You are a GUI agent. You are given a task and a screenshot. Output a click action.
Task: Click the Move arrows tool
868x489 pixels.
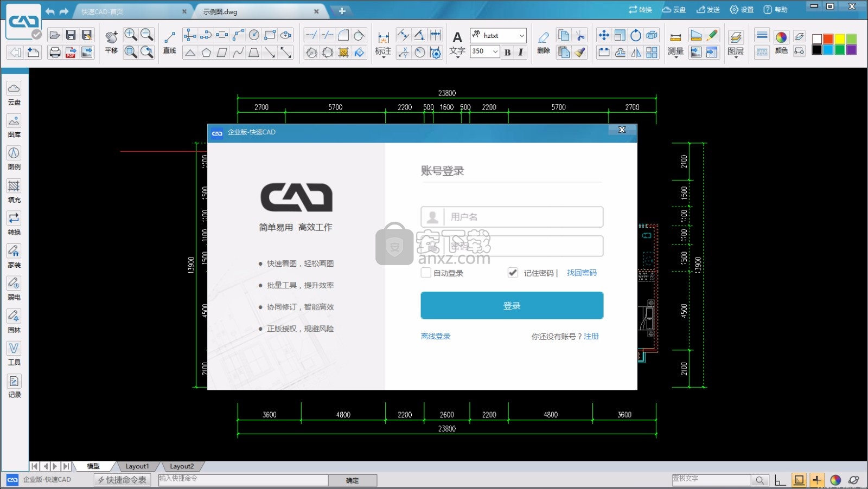click(x=604, y=35)
